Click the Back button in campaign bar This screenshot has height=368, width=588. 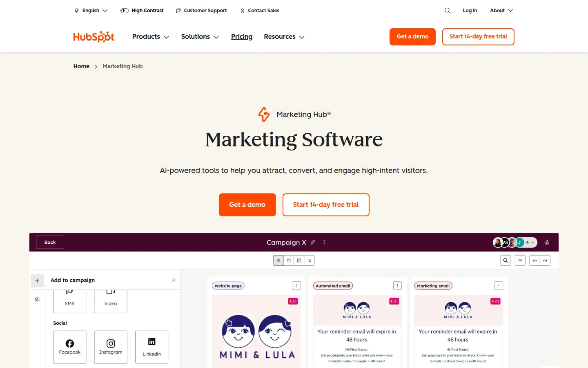point(50,242)
